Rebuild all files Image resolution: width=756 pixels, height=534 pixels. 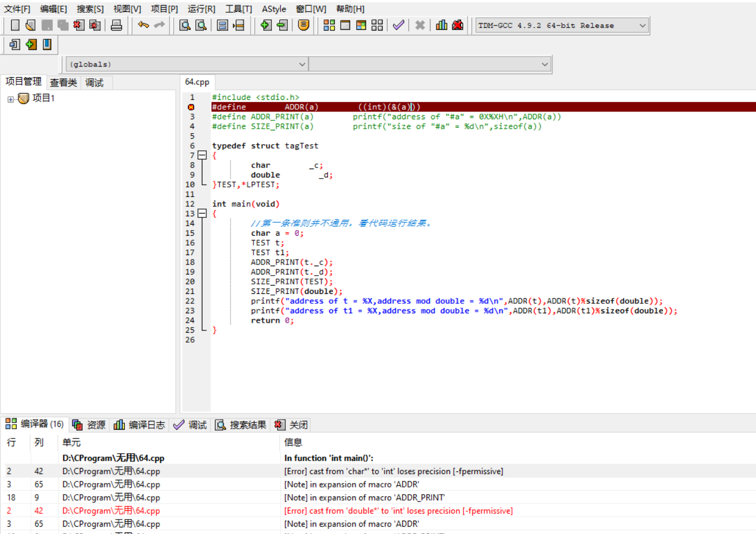(377, 25)
